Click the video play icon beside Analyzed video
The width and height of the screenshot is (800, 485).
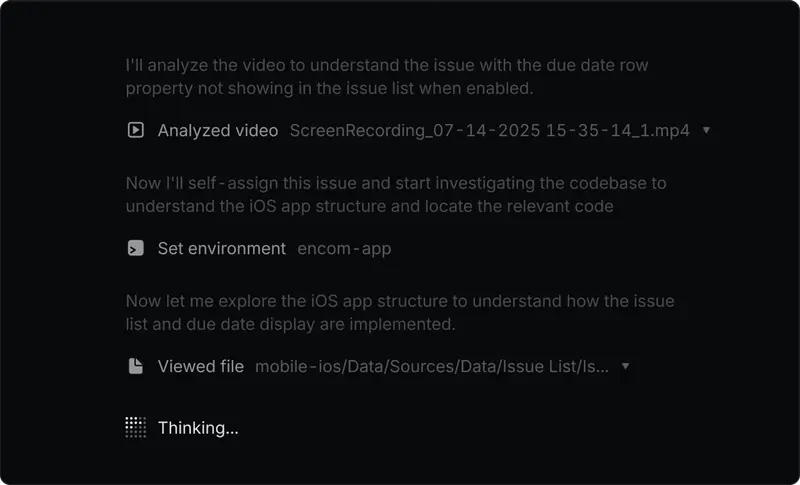[135, 130]
